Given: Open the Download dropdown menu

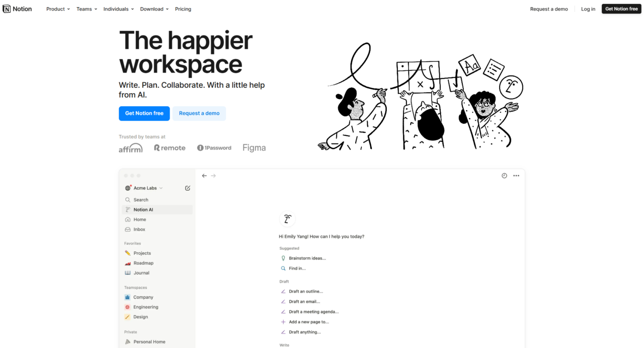Looking at the screenshot, I should (154, 9).
